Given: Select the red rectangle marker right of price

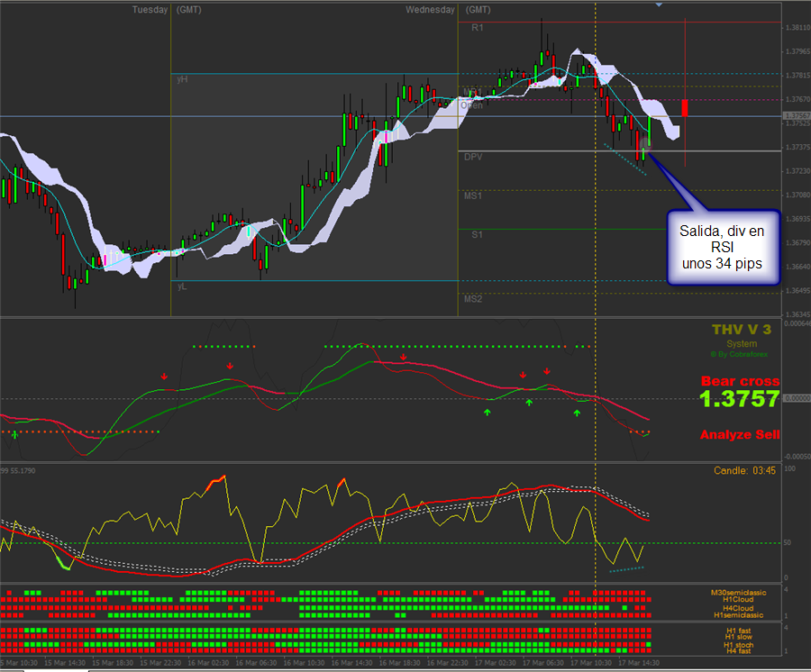Looking at the screenshot, I should click(685, 107).
